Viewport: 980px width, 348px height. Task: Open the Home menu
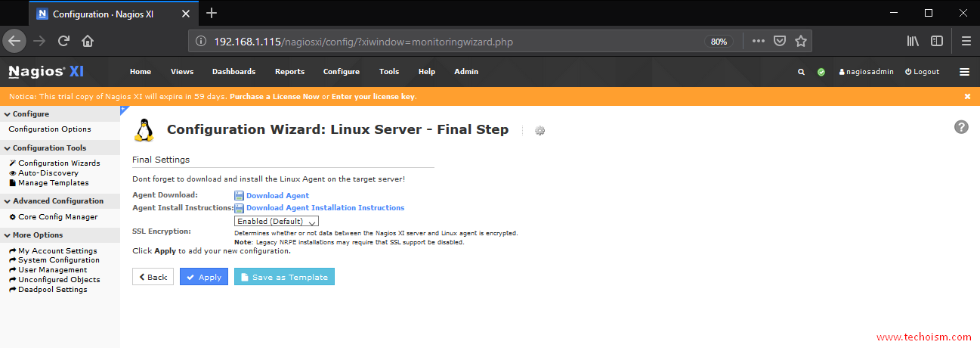click(141, 72)
